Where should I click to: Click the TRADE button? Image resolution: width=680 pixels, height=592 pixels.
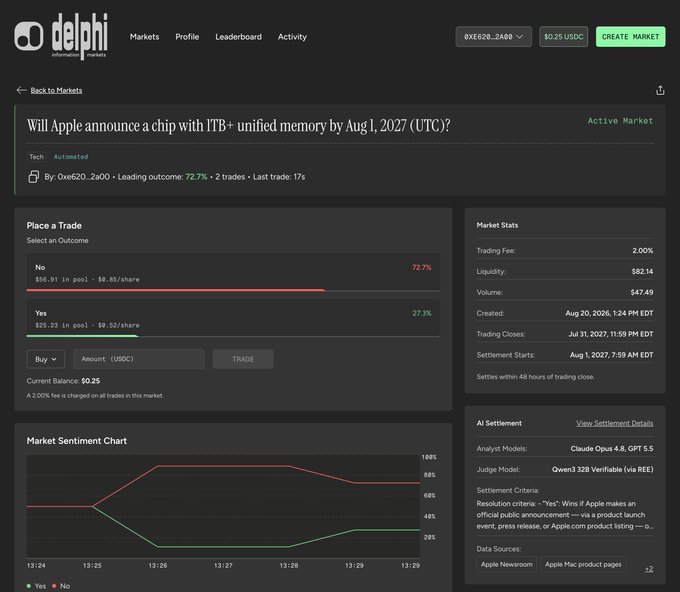[243, 359]
